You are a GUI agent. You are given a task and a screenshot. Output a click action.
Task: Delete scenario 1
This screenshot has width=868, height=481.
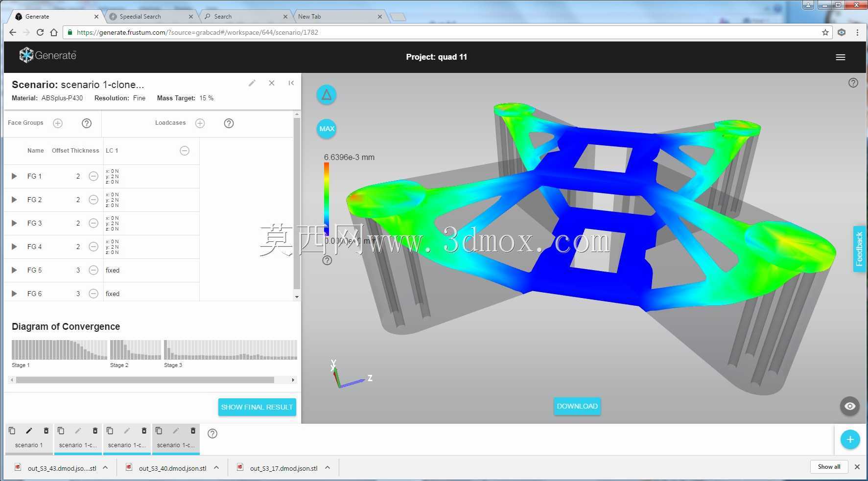pyautogui.click(x=46, y=431)
